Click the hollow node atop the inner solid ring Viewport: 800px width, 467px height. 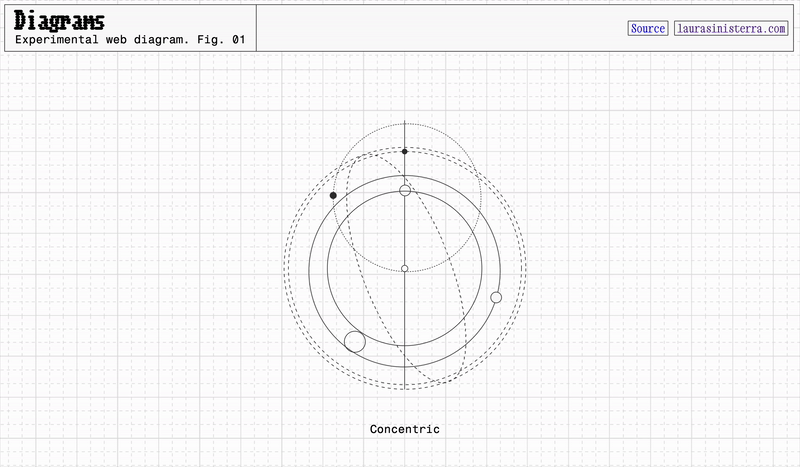(405, 191)
